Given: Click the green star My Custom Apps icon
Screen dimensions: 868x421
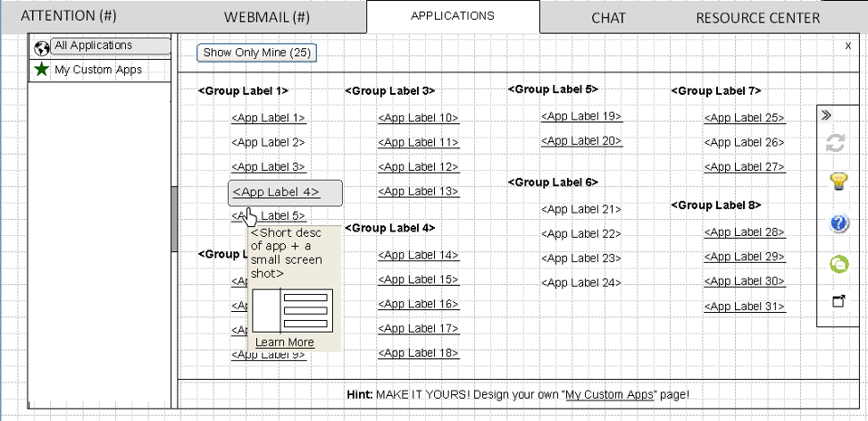Looking at the screenshot, I should point(40,70).
